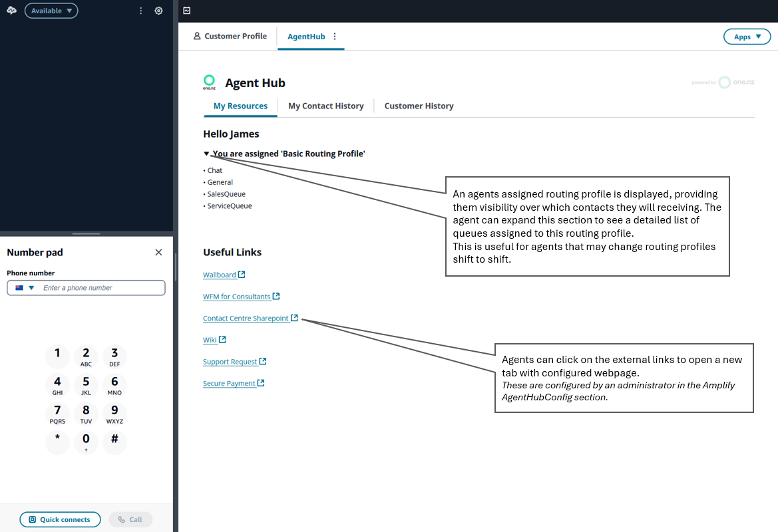Open the country code flag dropdown
This screenshot has height=532, width=778.
pyautogui.click(x=25, y=288)
